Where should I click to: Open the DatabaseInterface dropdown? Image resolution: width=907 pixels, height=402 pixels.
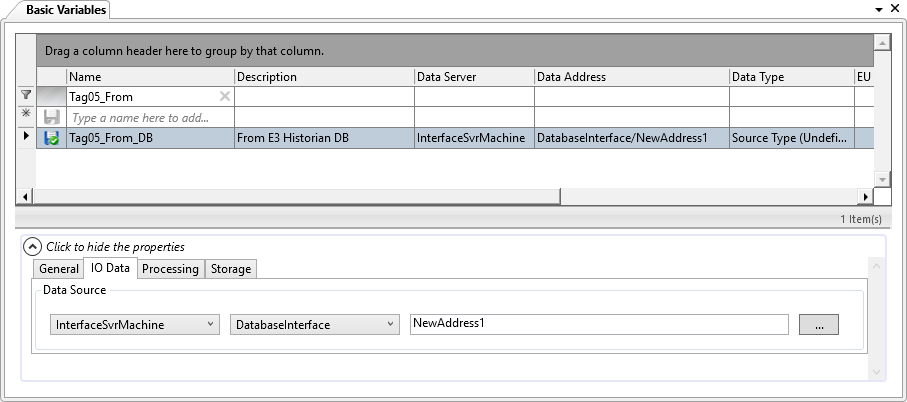pos(315,325)
